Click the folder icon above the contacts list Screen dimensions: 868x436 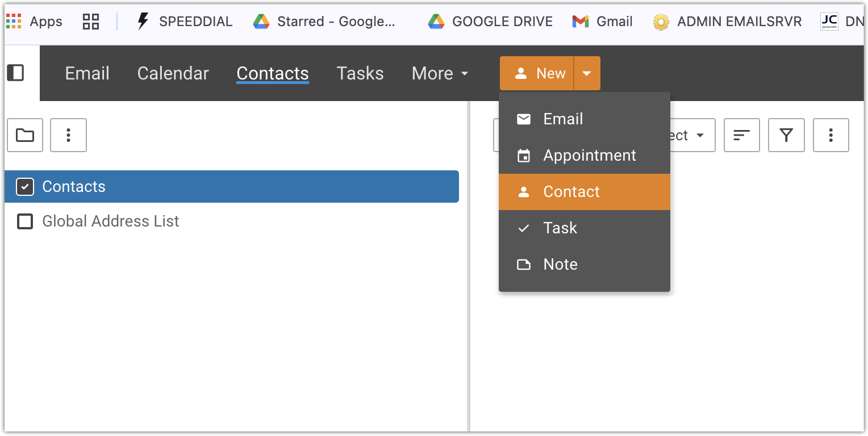coord(25,135)
